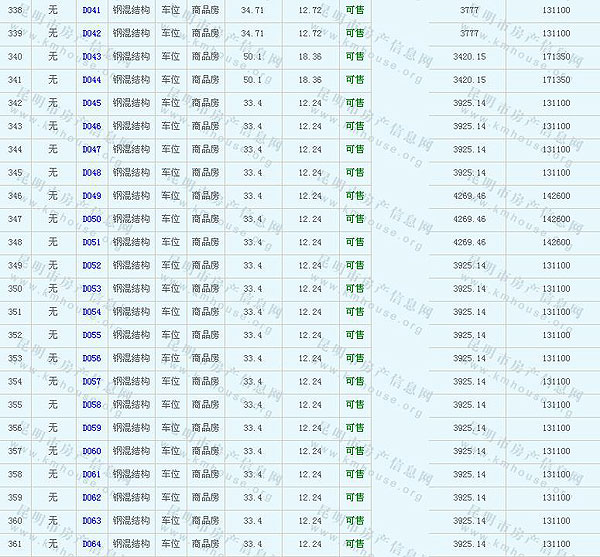Open unit D043 details
Screen dimensions: 600x557
(x=91, y=56)
